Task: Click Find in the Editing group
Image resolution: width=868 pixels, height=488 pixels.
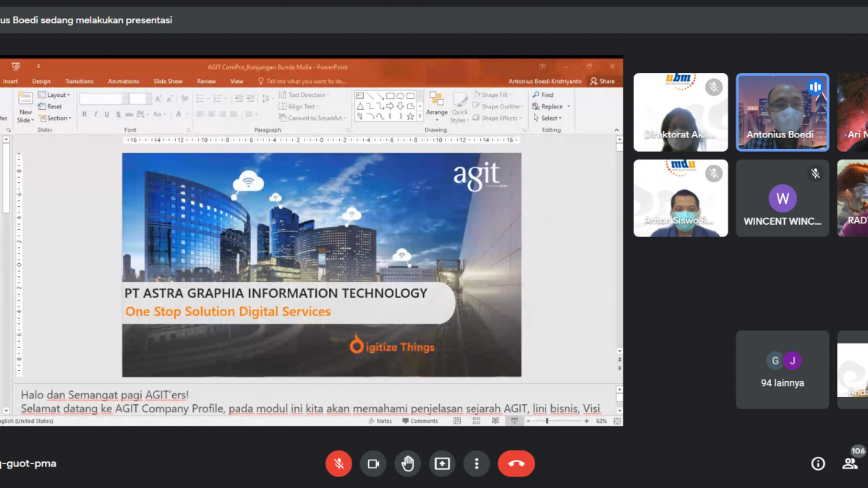Action: click(543, 95)
